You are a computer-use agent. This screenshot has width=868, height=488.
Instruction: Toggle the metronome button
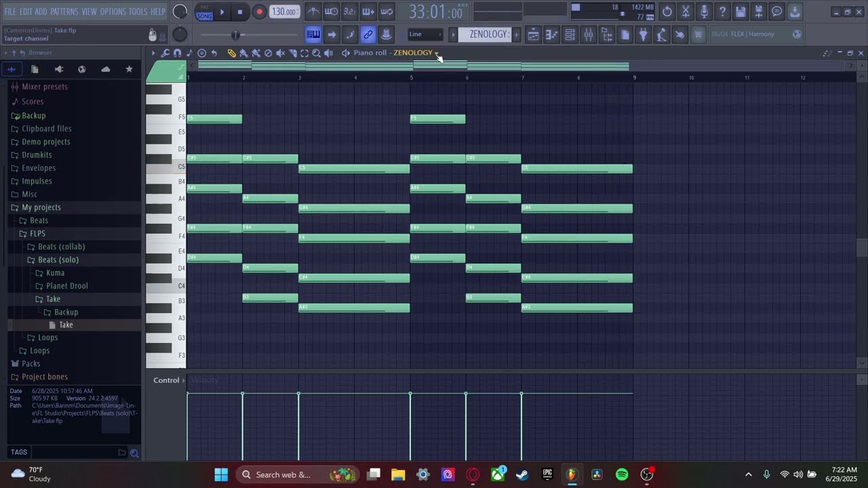click(x=313, y=12)
